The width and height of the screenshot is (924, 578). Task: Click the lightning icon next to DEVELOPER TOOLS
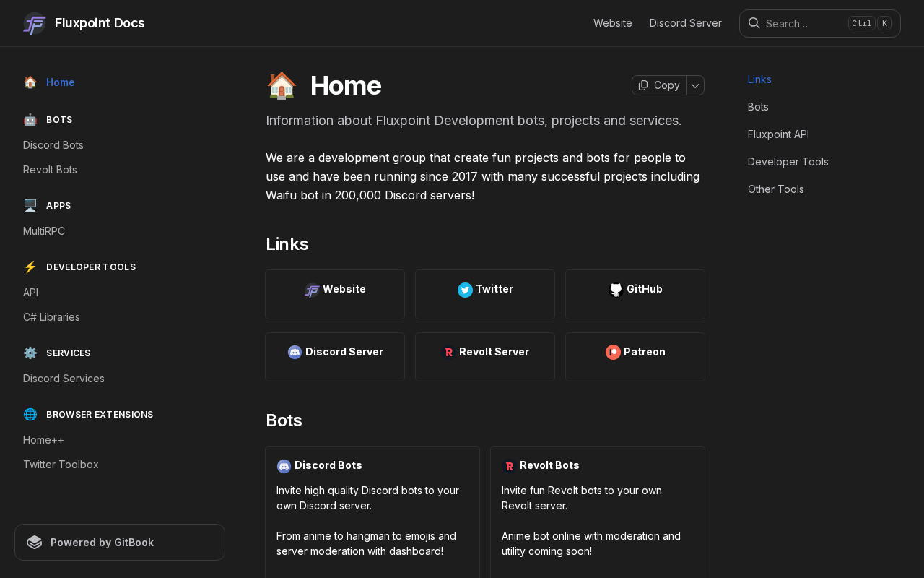click(30, 267)
